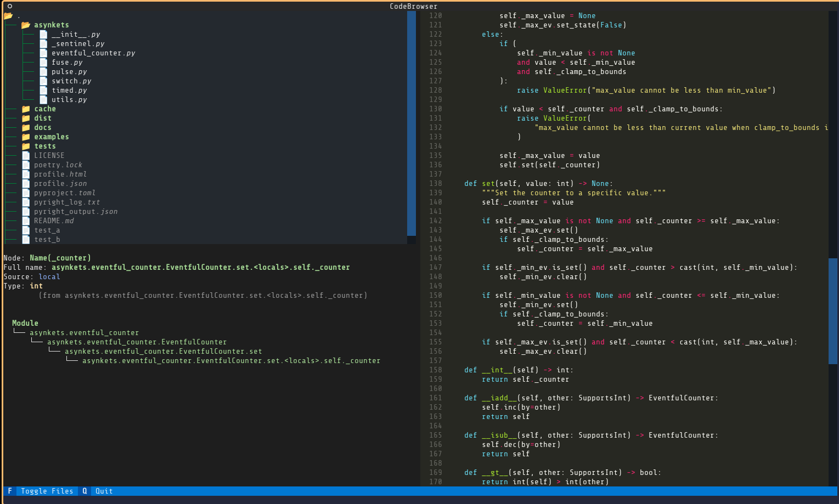Click Quit in the status bar

(103, 491)
